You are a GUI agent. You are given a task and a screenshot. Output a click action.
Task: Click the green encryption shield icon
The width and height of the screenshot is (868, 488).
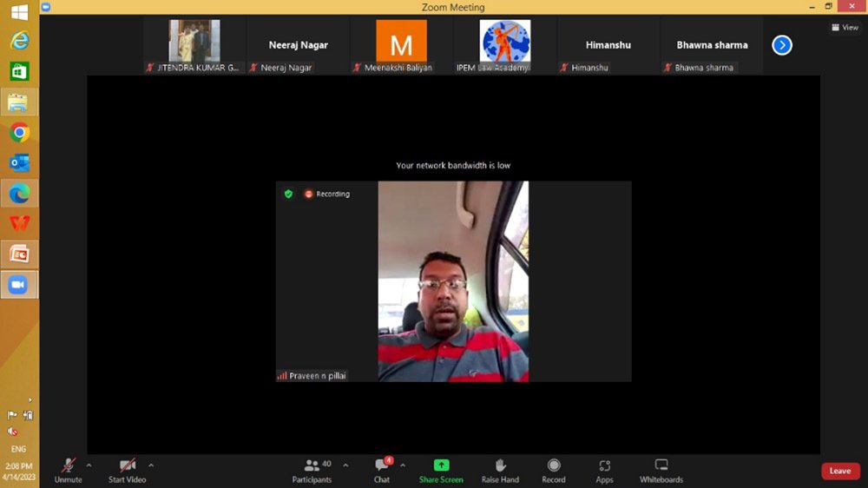coord(288,194)
